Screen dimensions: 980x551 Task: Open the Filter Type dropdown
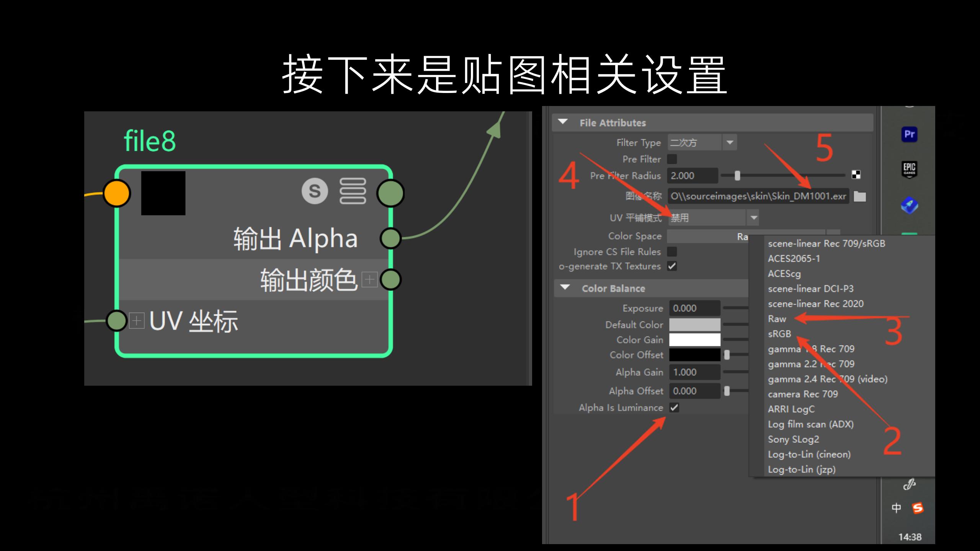702,142
